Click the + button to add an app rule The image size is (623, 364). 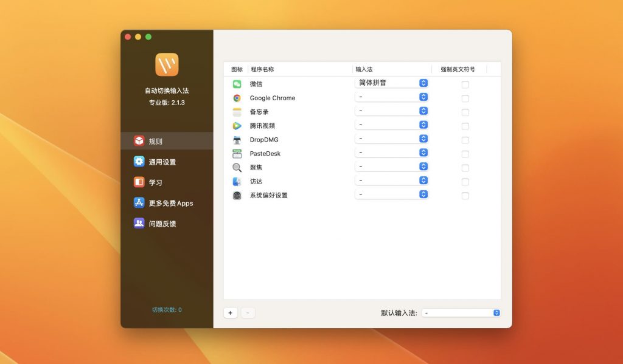point(230,312)
